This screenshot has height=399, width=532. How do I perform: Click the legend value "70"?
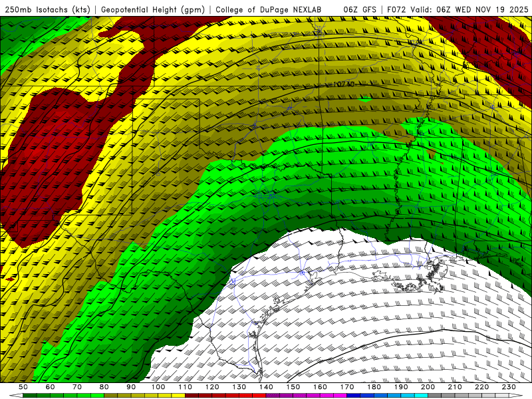77,387
